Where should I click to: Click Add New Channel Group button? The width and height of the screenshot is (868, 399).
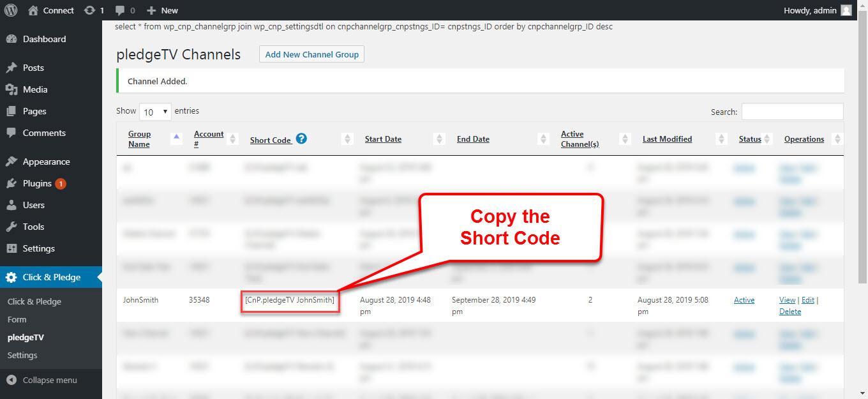coord(311,54)
